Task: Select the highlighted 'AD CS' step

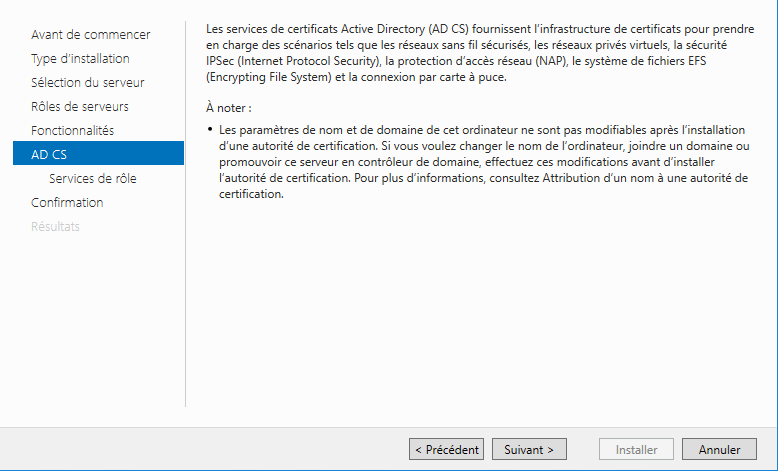Action: coord(98,153)
